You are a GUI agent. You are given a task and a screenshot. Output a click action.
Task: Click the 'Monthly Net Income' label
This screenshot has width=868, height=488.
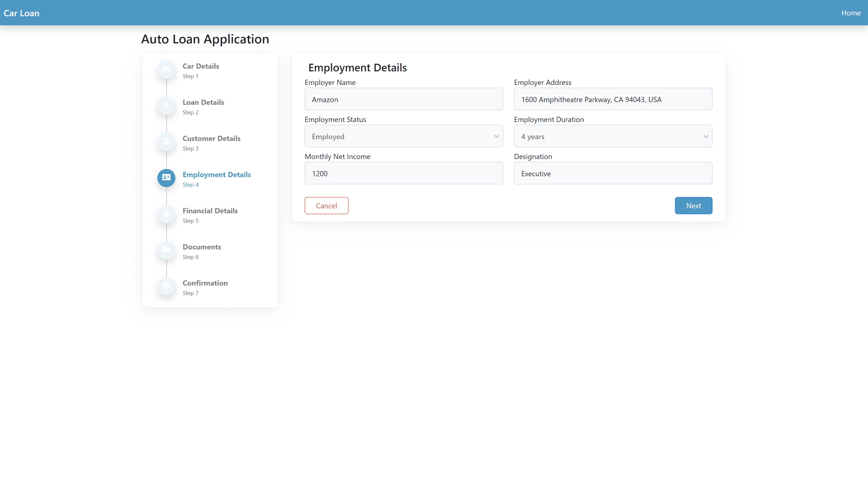pyautogui.click(x=337, y=157)
